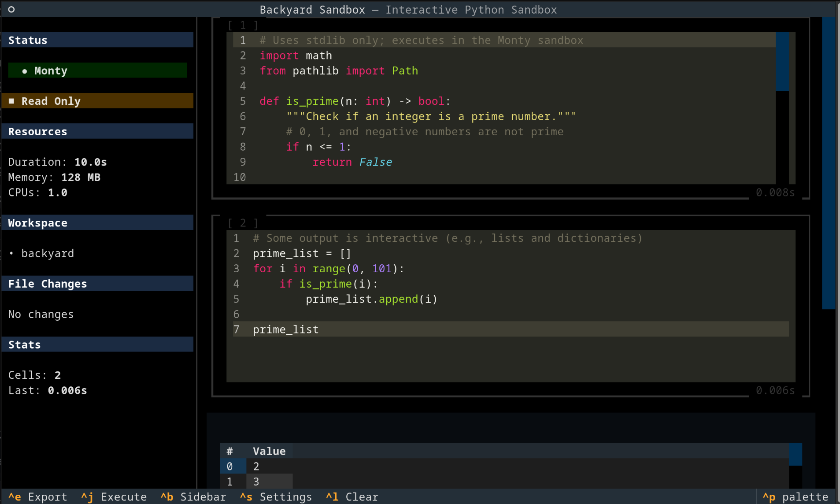Click the docstring line in cell 1

click(431, 116)
